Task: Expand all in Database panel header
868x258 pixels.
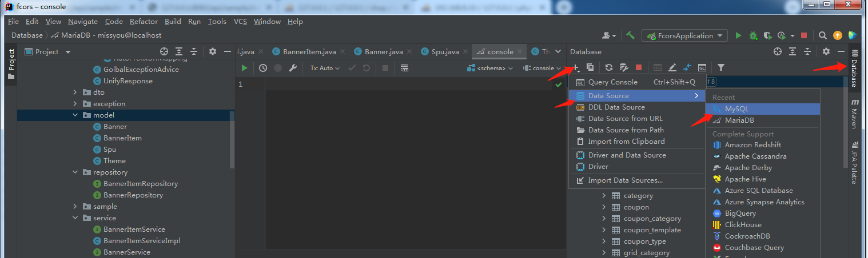Action: tap(793, 51)
